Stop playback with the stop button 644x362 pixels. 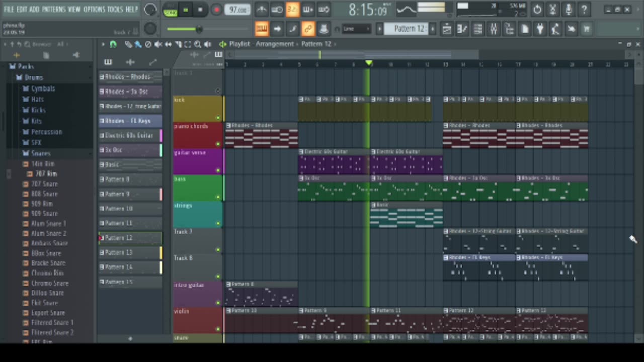point(200,10)
